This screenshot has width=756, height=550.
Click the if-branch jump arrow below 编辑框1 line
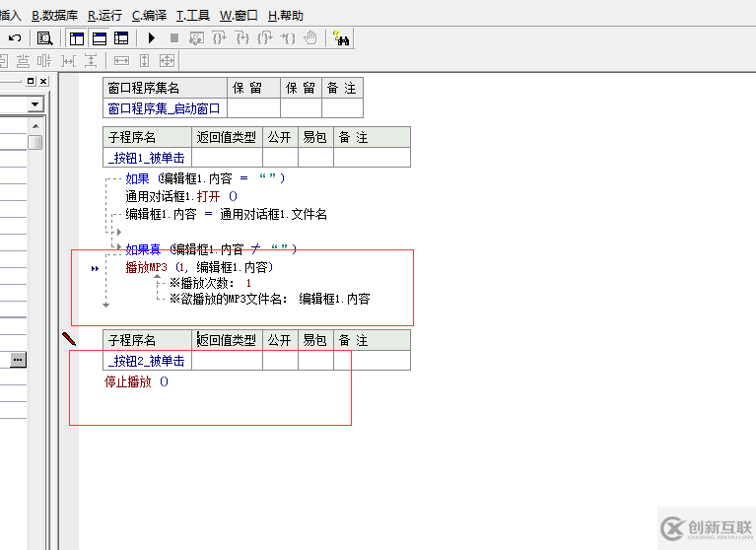[x=119, y=232]
